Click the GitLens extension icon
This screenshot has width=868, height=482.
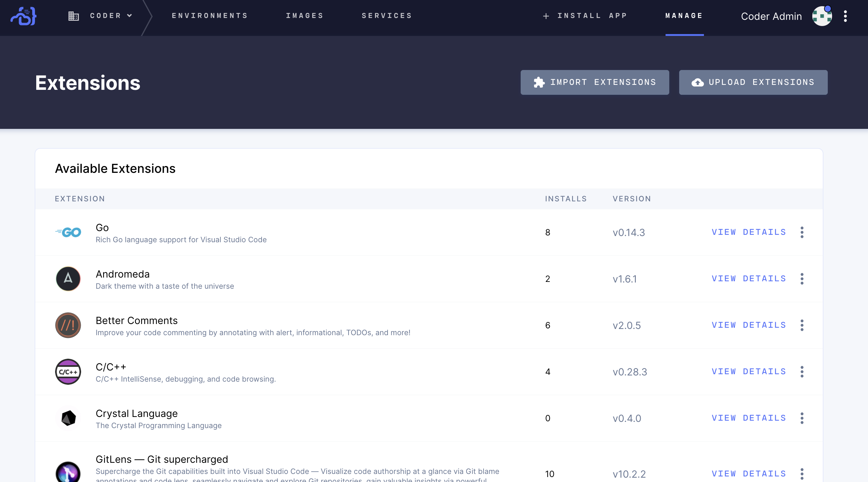[x=68, y=472]
